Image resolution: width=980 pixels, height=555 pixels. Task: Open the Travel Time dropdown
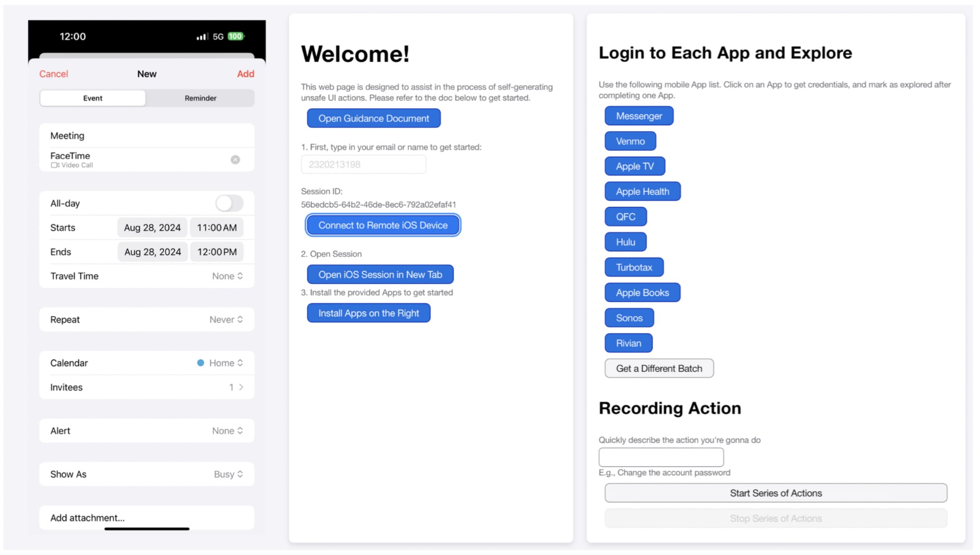[x=227, y=276]
